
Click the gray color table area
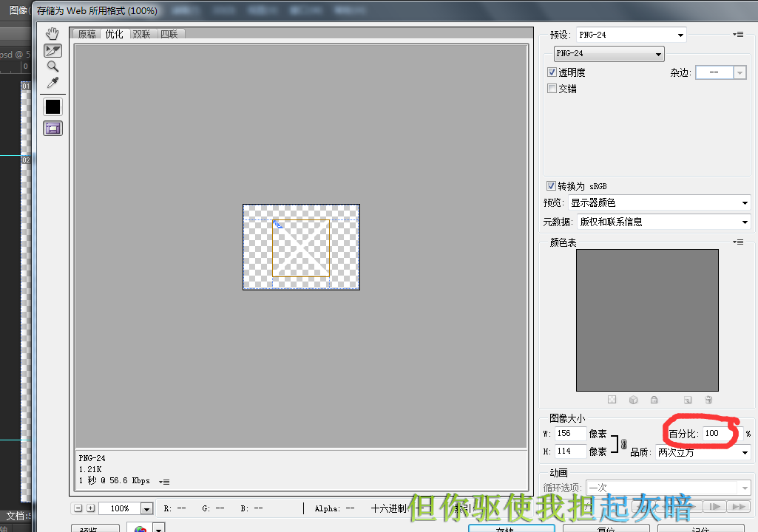point(647,321)
